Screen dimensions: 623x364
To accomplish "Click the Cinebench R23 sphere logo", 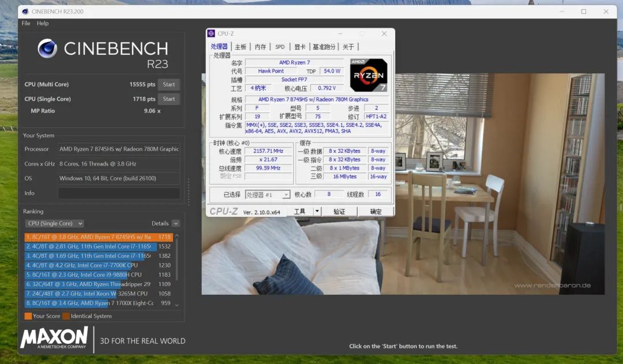I will click(47, 48).
